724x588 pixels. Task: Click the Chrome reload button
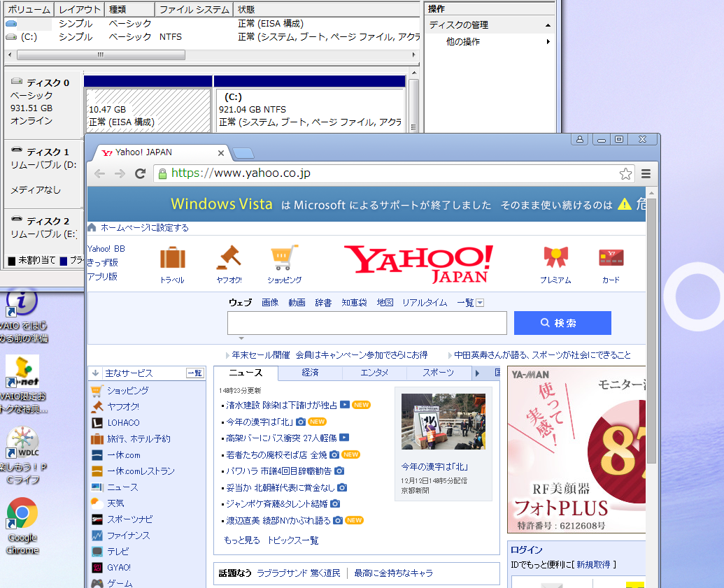(141, 173)
